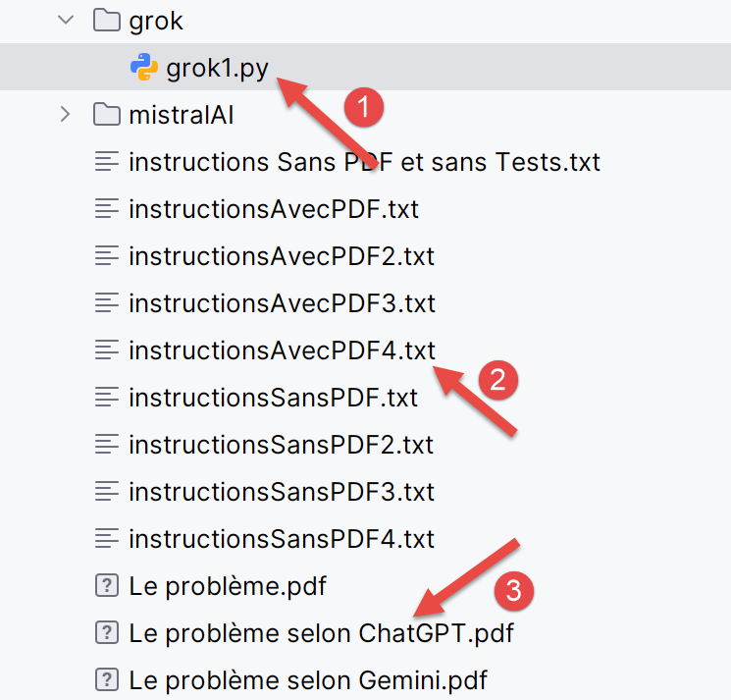Select instructions Sans PDF et sans Tests.txt
Screen dimensions: 731x700
364,162
